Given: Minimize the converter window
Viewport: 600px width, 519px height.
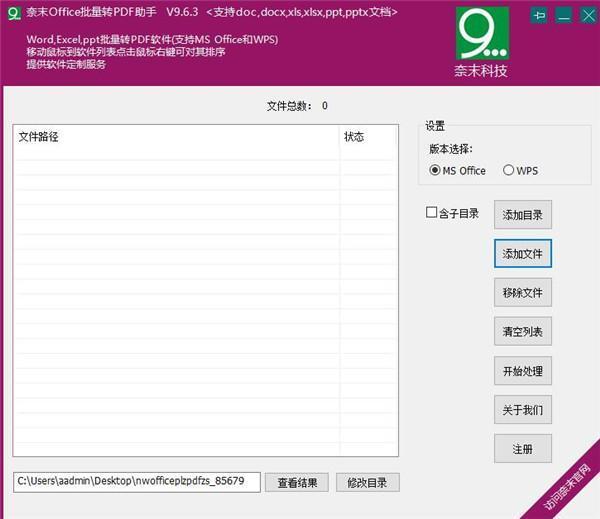Looking at the screenshot, I should point(564,16).
